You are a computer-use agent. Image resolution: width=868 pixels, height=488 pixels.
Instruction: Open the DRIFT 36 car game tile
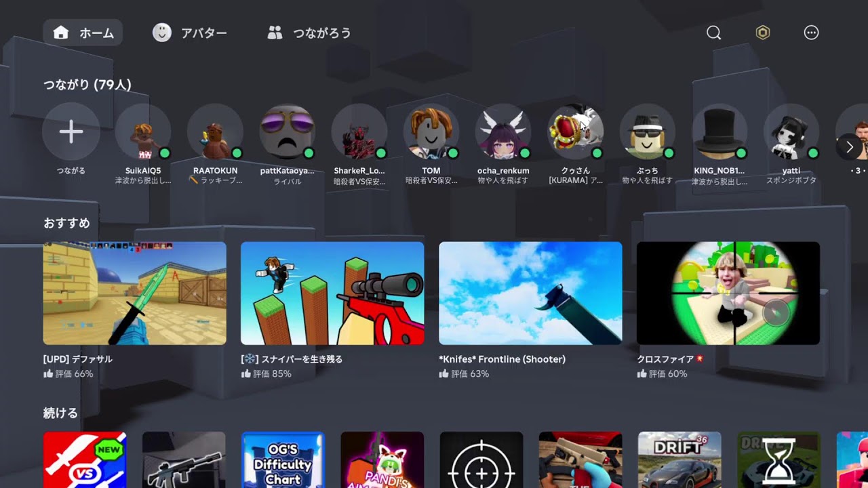pos(679,460)
